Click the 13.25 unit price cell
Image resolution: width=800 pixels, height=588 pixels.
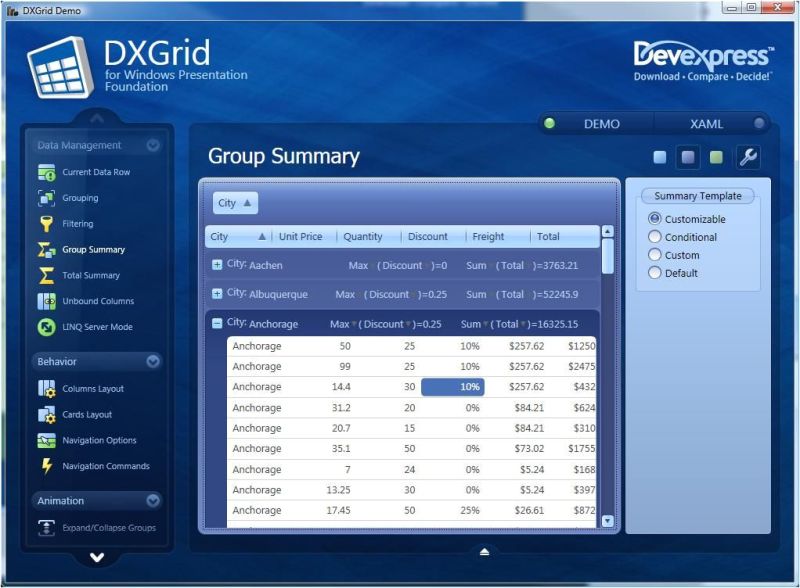tap(338, 489)
